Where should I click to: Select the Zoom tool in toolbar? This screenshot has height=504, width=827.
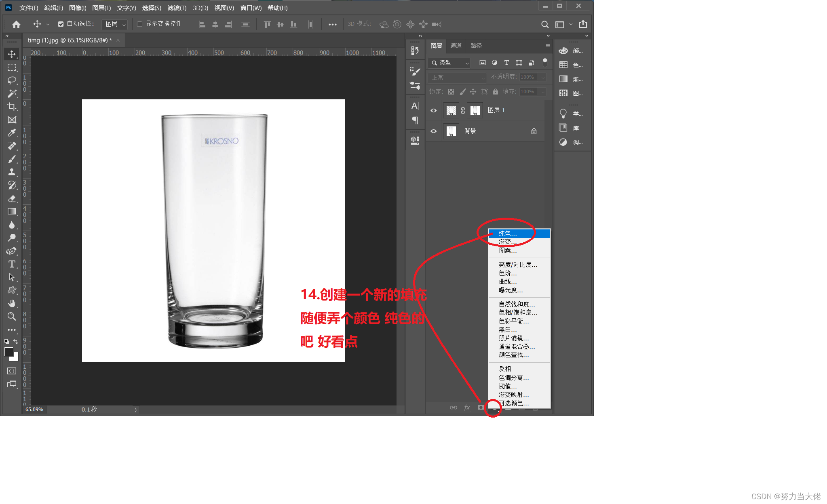tap(12, 316)
